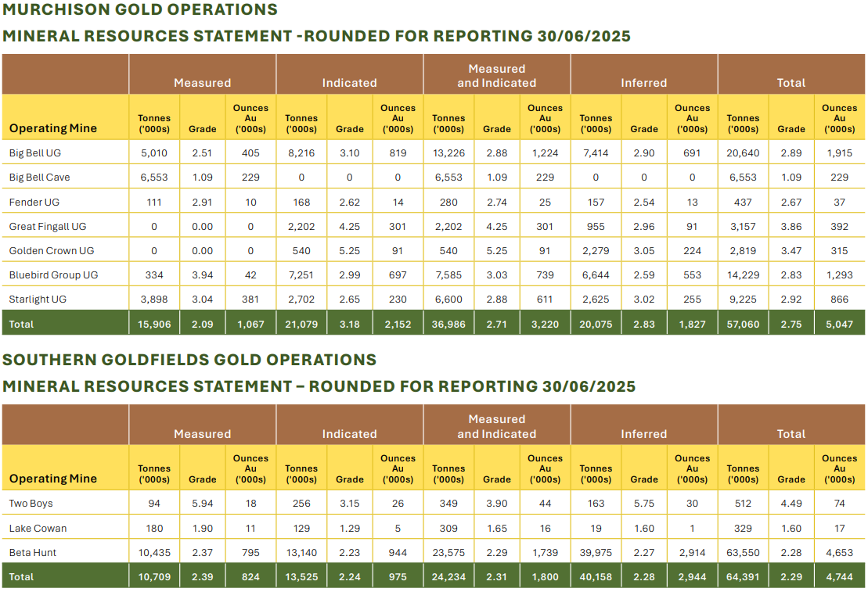Select Murchison table's Operating Mine header cell
Image resolution: width=868 pixels, height=592 pixels.
tap(53, 128)
